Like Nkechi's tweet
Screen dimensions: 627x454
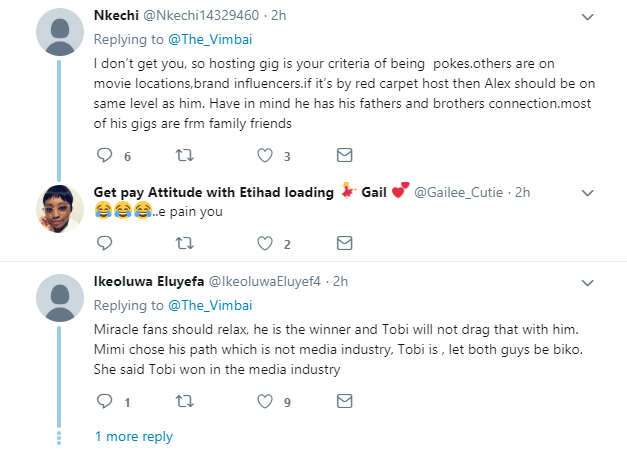pos(265,155)
